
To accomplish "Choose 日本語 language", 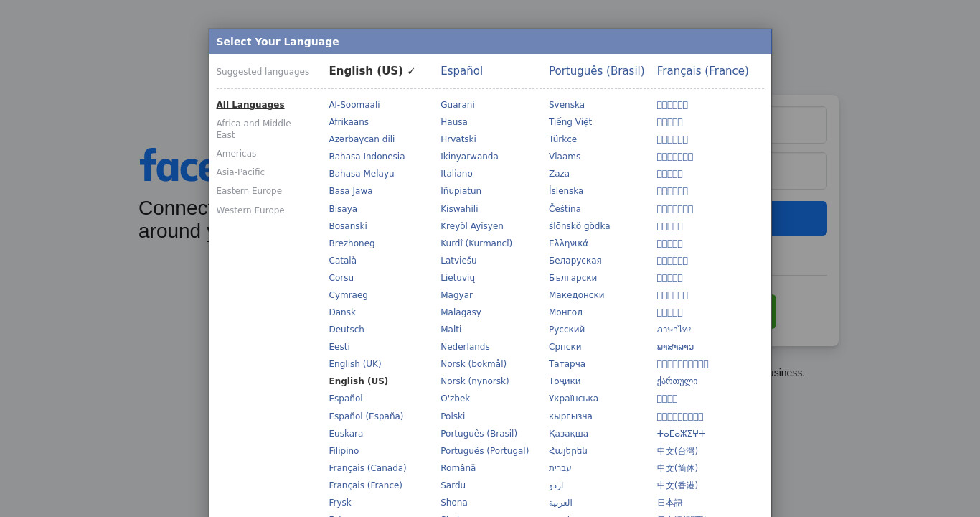I will [670, 503].
